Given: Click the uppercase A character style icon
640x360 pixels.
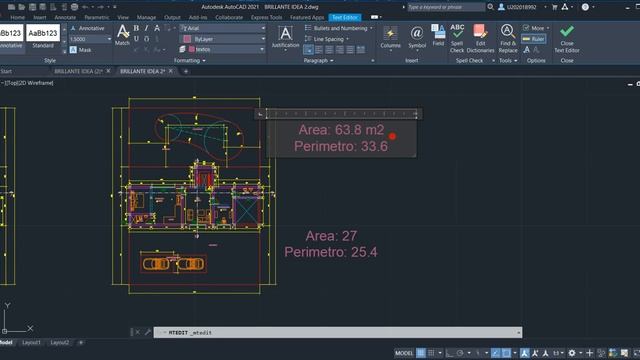Looking at the screenshot, I should (157, 28).
